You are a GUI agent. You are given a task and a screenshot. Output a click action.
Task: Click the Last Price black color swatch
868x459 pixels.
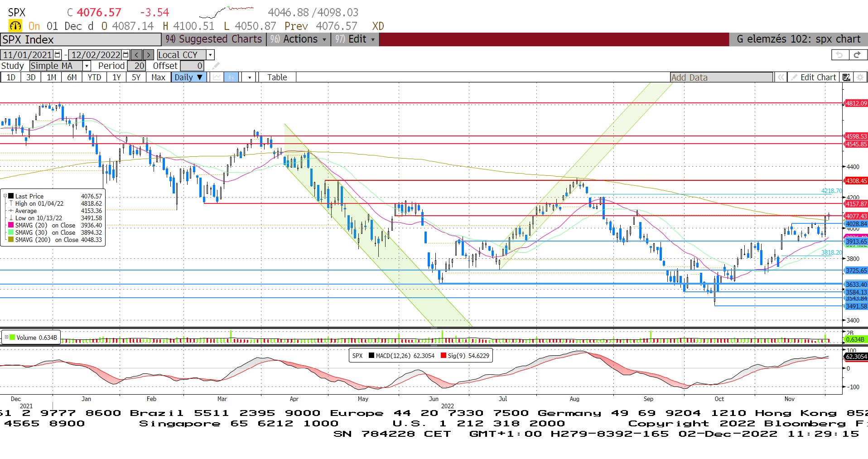tap(11, 196)
